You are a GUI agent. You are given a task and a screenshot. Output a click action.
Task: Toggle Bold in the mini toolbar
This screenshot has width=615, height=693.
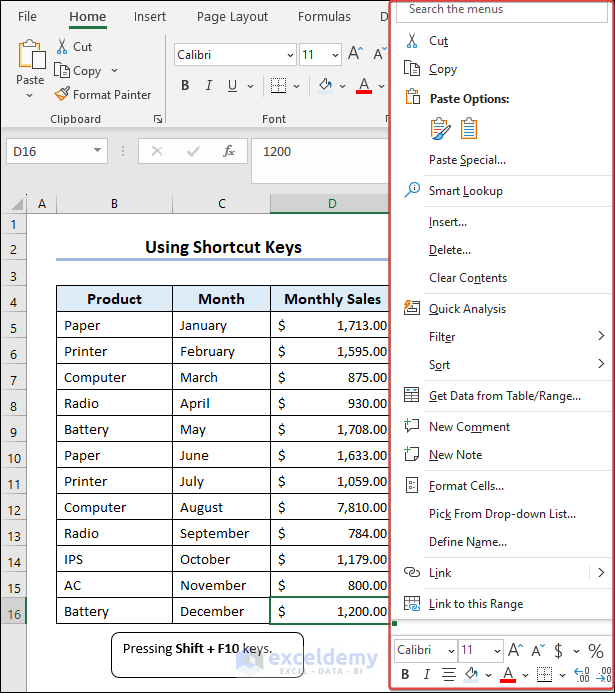click(x=405, y=674)
